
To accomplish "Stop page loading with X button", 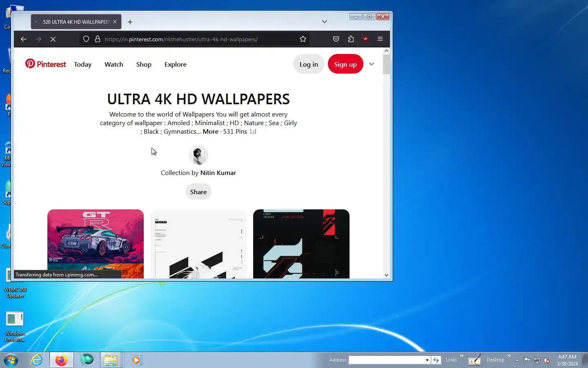I will click(x=53, y=39).
